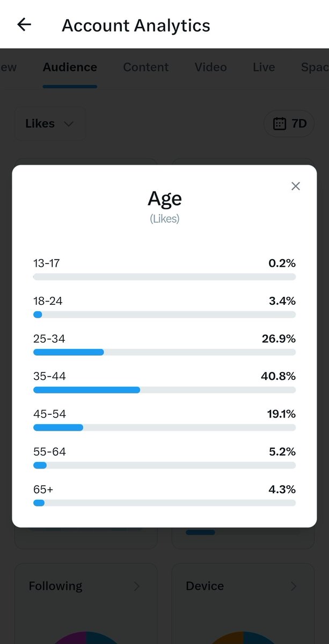329x644 pixels.
Task: Tap the back arrow icon
Action: (x=24, y=25)
